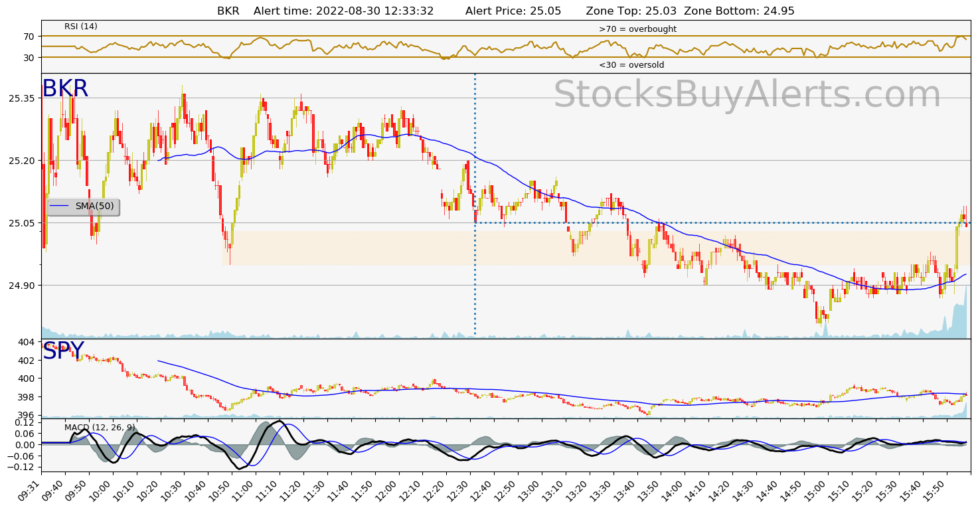This screenshot has height=510, width=980.
Task: Click the '<30 = oversold' annotation
Action: 631,65
